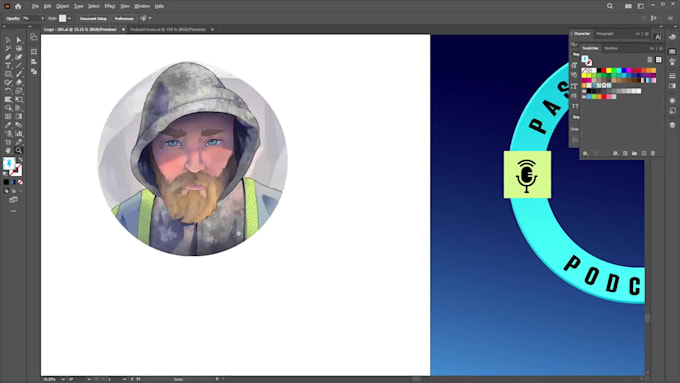680x383 pixels.
Task: Swap fill and stroke colors
Action: pyautogui.click(x=20, y=160)
